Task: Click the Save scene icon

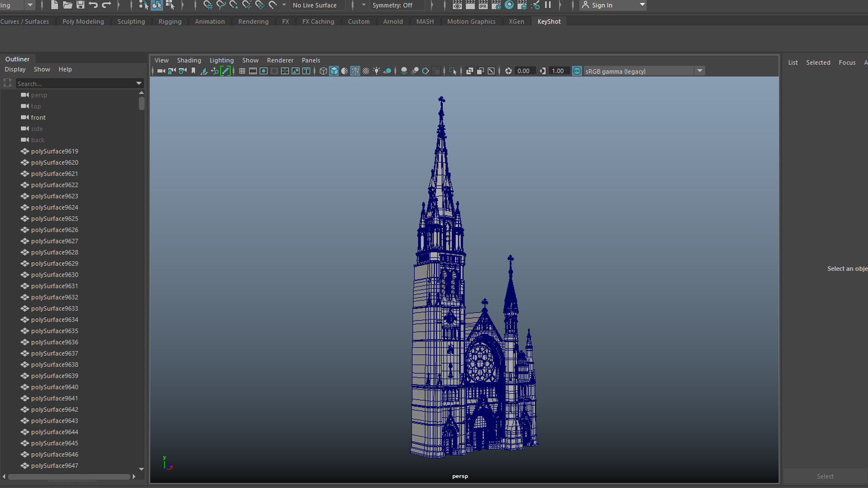Action: click(x=80, y=5)
